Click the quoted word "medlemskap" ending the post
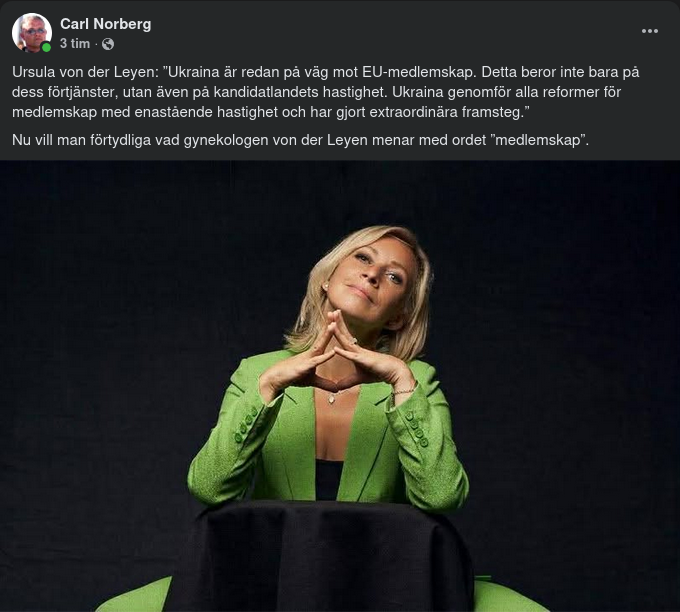680x612 pixels. point(537,140)
